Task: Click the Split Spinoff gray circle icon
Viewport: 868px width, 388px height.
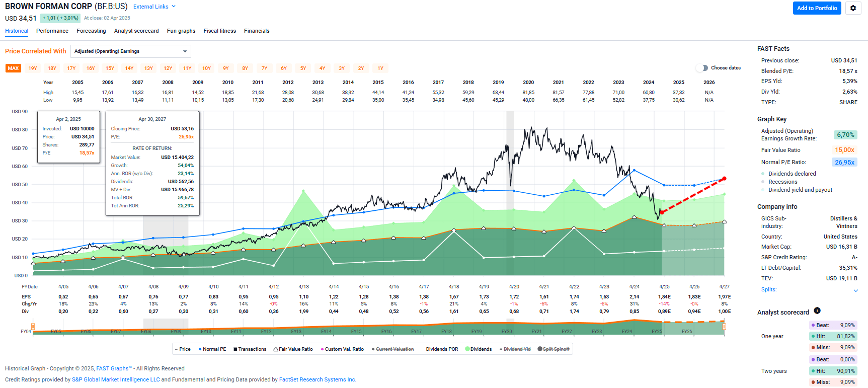Action: coord(540,349)
